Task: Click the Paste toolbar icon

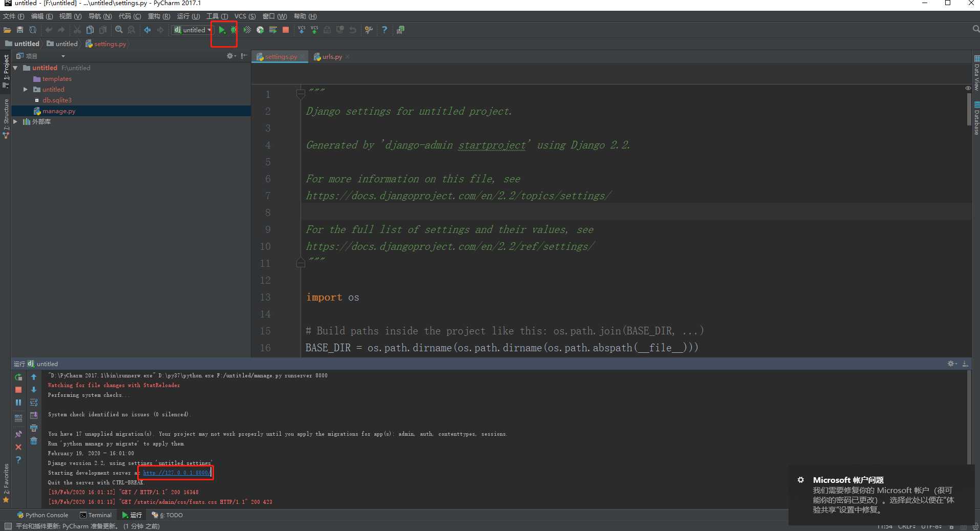Action: pos(103,30)
